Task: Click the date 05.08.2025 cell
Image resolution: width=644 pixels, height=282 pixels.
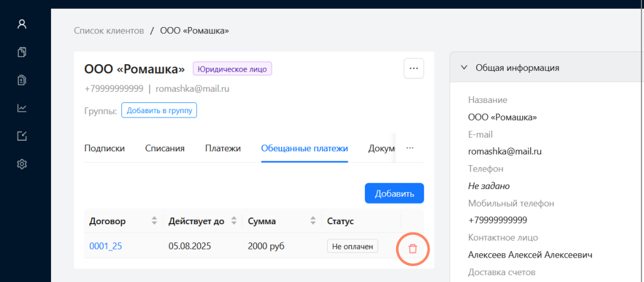Action: click(189, 246)
